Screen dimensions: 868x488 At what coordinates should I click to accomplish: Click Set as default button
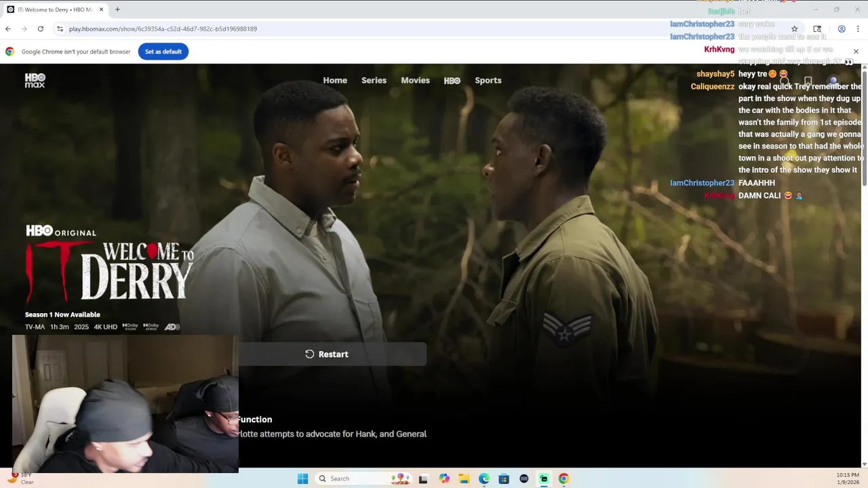coord(163,52)
